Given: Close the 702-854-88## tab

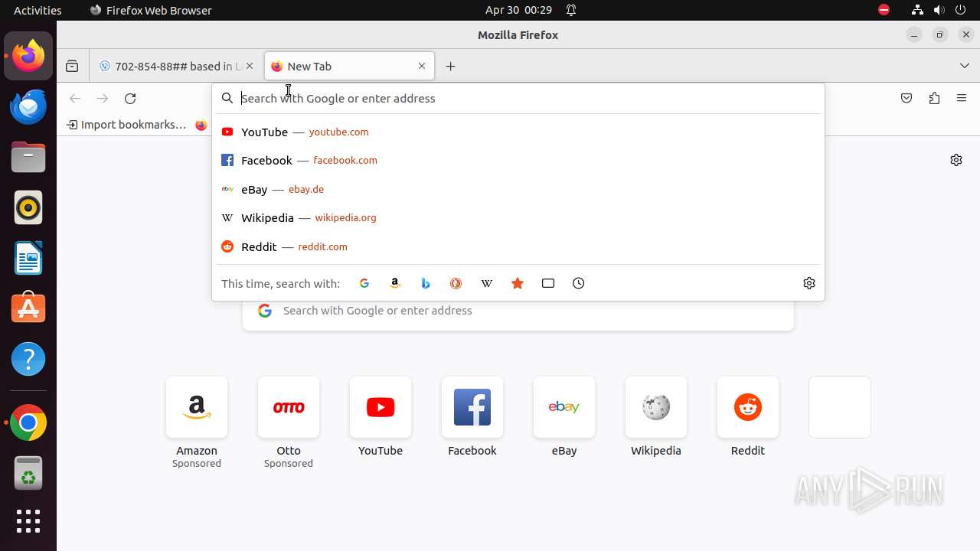Looking at the screenshot, I should tap(250, 67).
